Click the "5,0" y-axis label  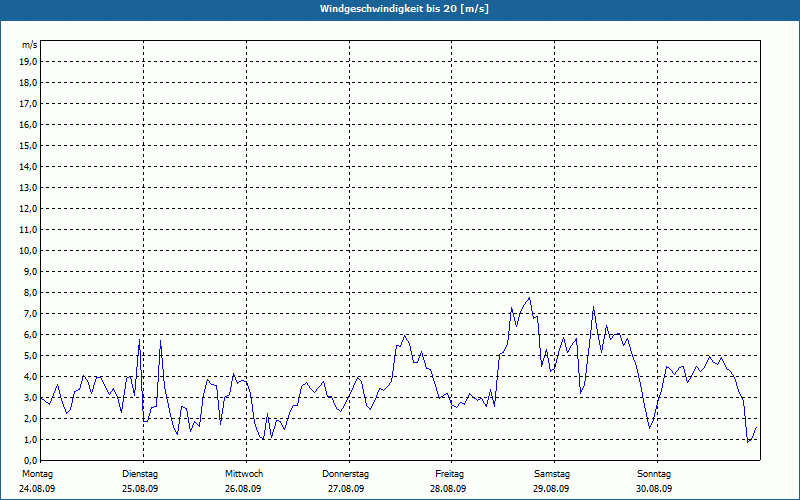30,356
